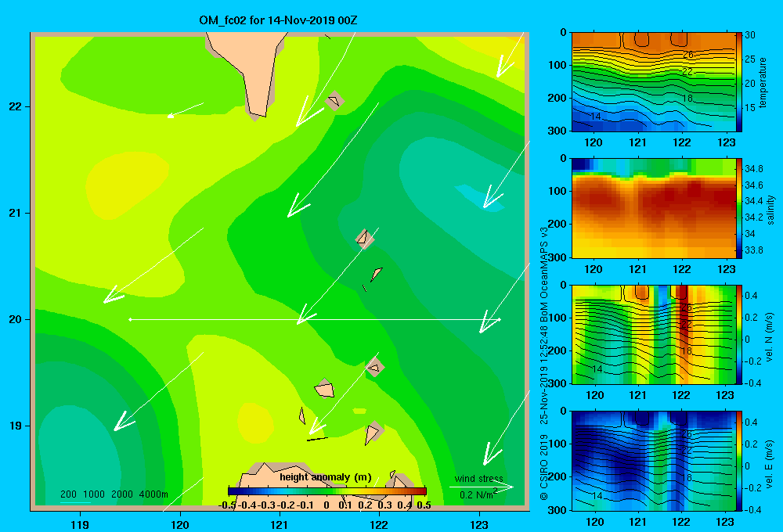783x532 pixels.
Task: Click the longitude 122 label on main map
Action: tap(379, 524)
